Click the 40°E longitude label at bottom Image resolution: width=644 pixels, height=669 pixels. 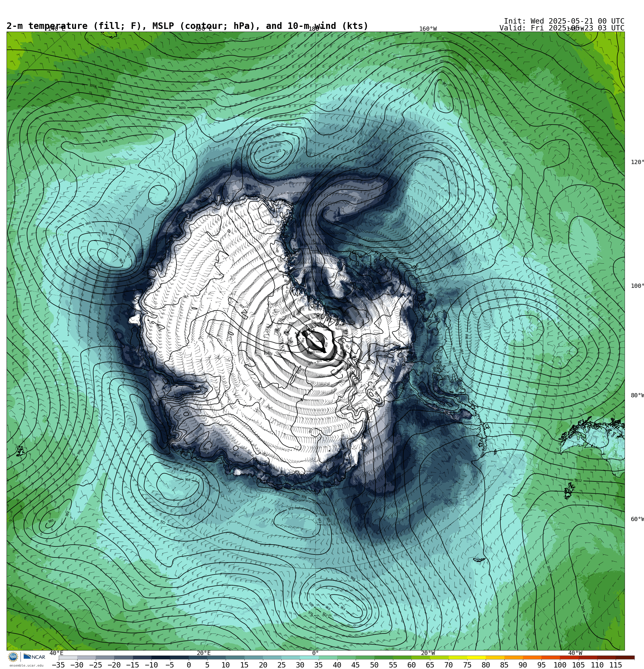click(x=56, y=653)
